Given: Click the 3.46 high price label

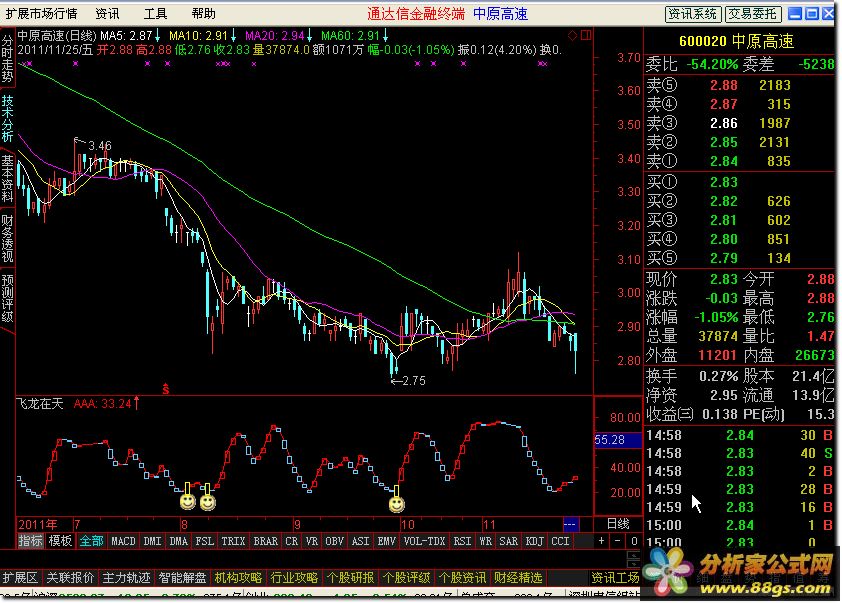Looking at the screenshot, I should click(x=99, y=146).
